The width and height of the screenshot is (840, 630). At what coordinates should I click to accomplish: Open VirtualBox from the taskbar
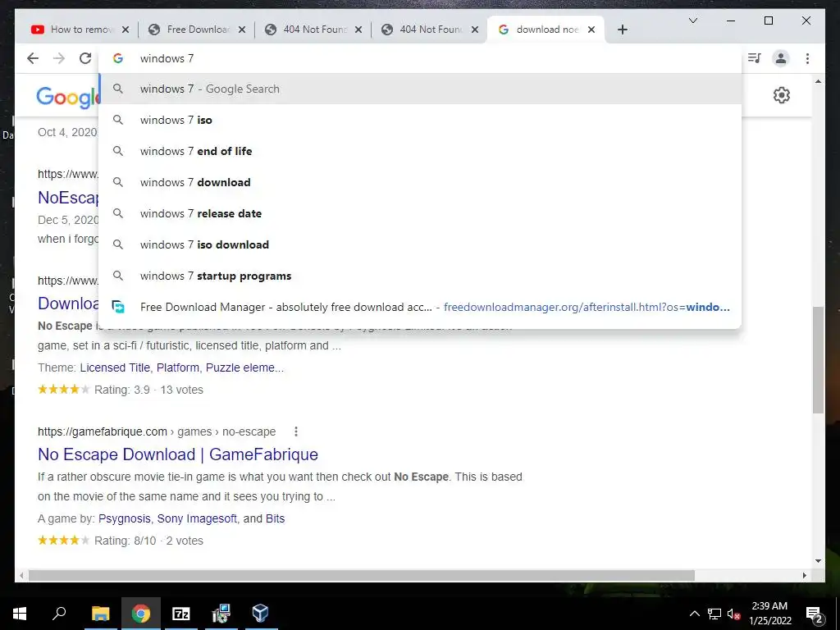point(260,614)
